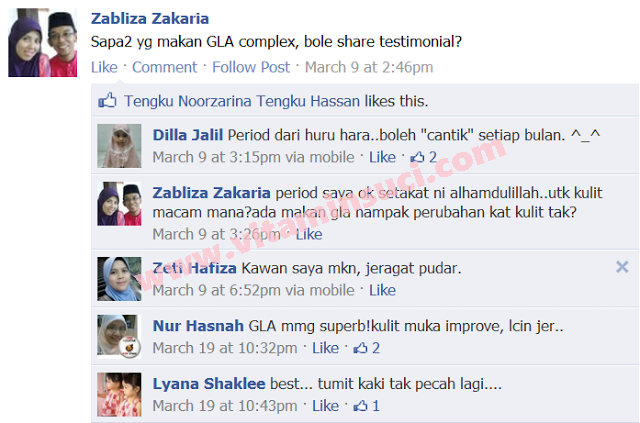640x423 pixels.
Task: Like Dilla Jalil's period comment
Action: tap(382, 157)
